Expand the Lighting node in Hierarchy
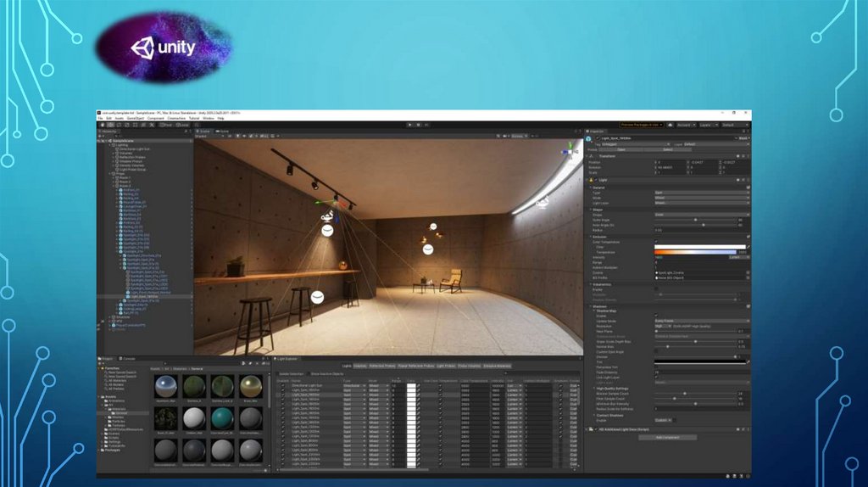Viewport: 868px width, 487px height. pyautogui.click(x=109, y=145)
